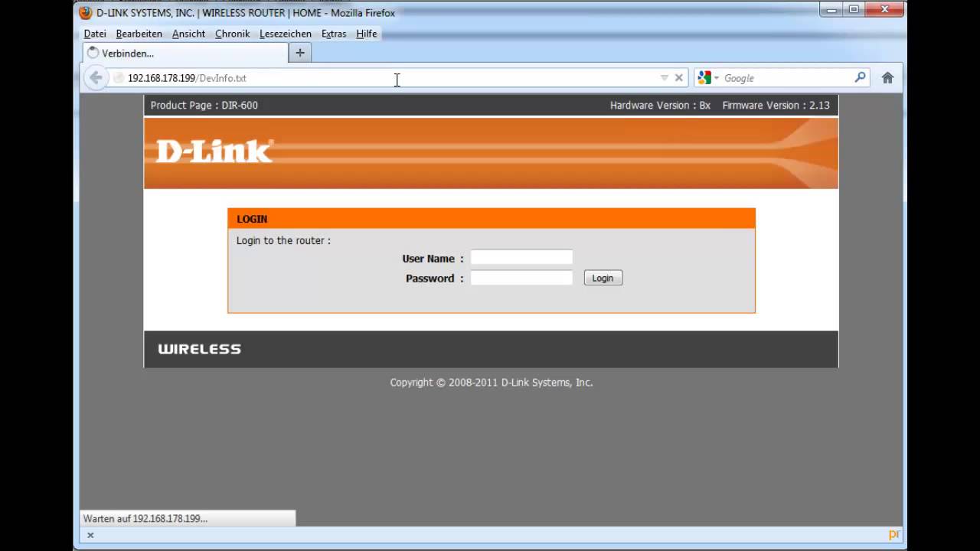The width and height of the screenshot is (980, 551).
Task: Click the orange add-on icon in status bar
Action: pos(893,535)
